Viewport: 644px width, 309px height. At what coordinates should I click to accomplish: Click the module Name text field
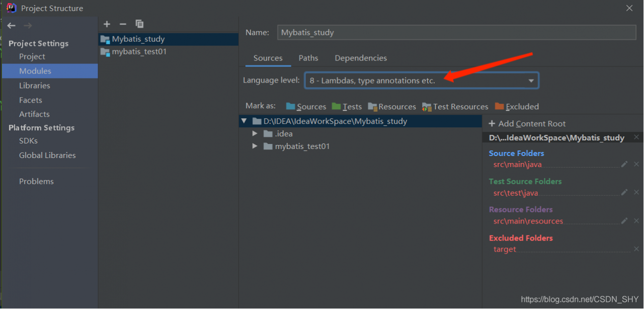coord(456,33)
